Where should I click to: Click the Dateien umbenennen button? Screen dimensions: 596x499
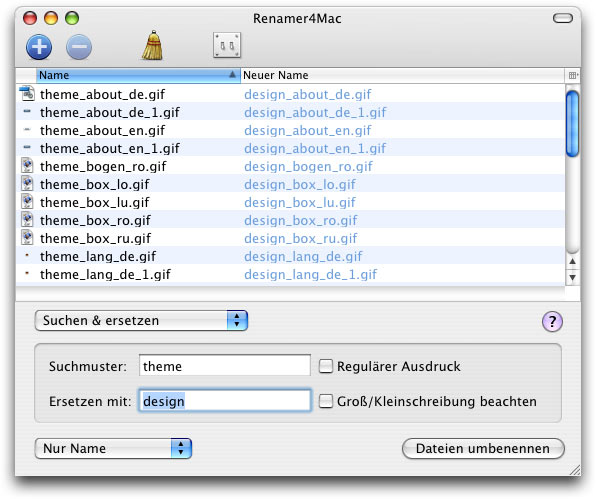[483, 448]
